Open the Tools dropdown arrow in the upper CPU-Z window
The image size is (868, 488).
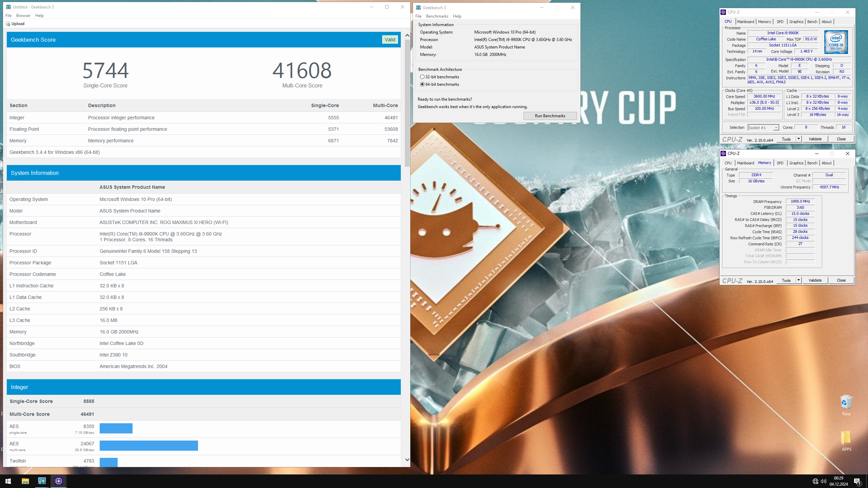[x=798, y=139]
